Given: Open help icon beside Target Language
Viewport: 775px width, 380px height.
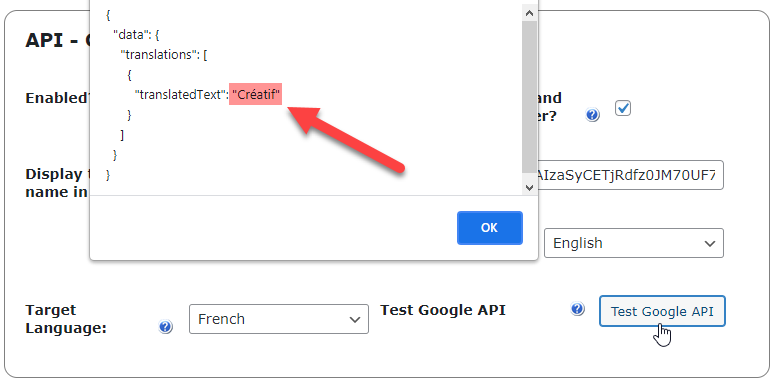Looking at the screenshot, I should 166,327.
